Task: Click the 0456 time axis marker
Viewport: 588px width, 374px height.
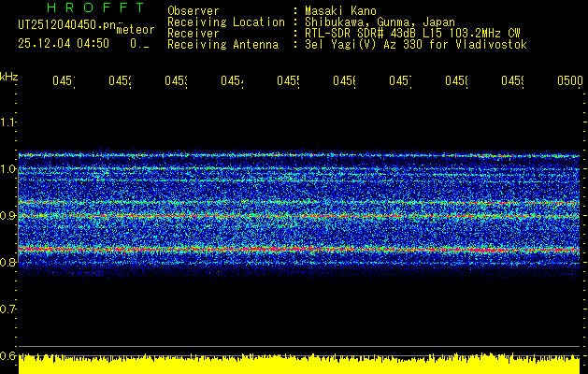Action: coord(345,80)
